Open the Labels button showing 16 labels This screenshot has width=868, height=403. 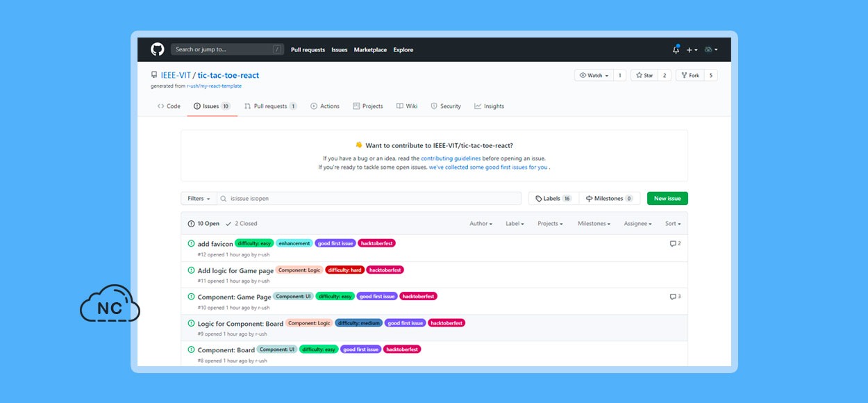click(x=553, y=199)
